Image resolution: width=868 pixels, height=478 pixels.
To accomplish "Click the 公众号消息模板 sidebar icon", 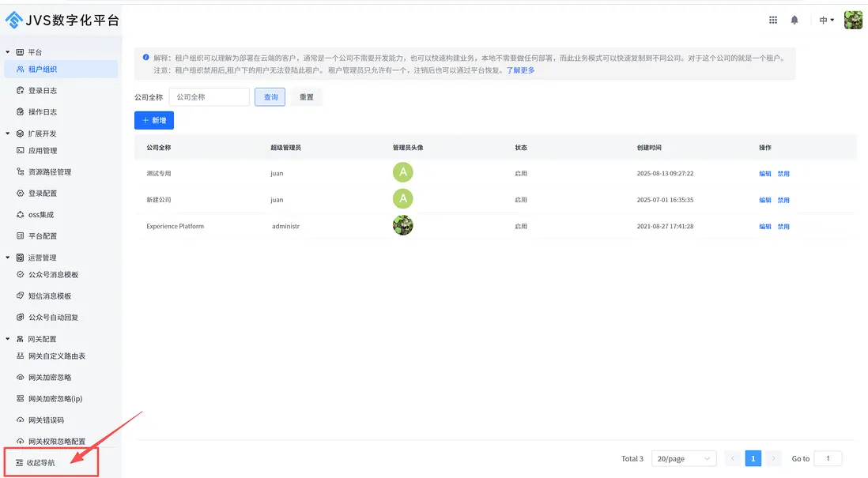I will pyautogui.click(x=21, y=274).
